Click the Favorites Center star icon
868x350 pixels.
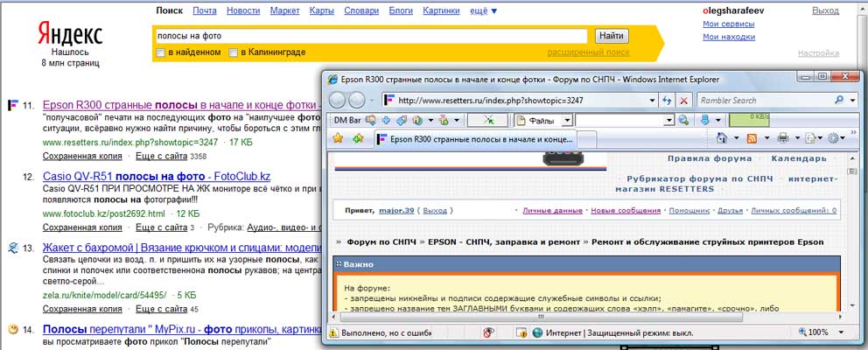(338, 138)
